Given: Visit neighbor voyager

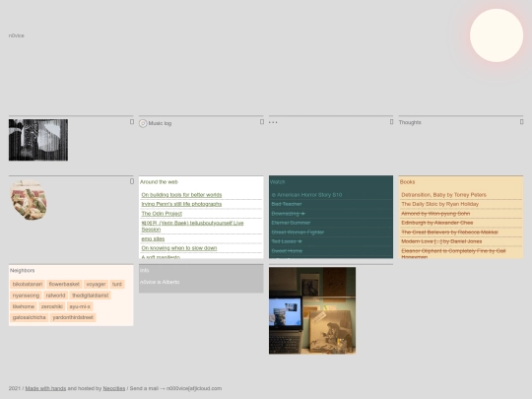Looking at the screenshot, I should [x=96, y=284].
